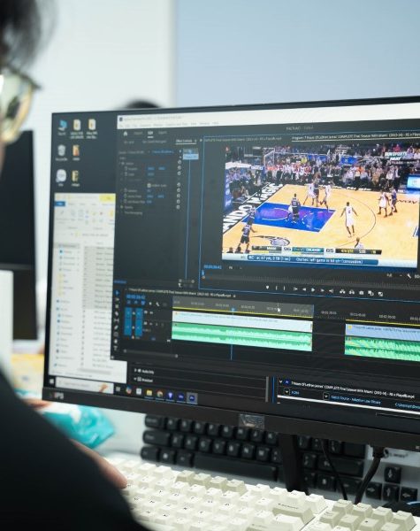The image size is (420, 531).
Task: Click the timeline playhead marker
Action: coord(233,310)
